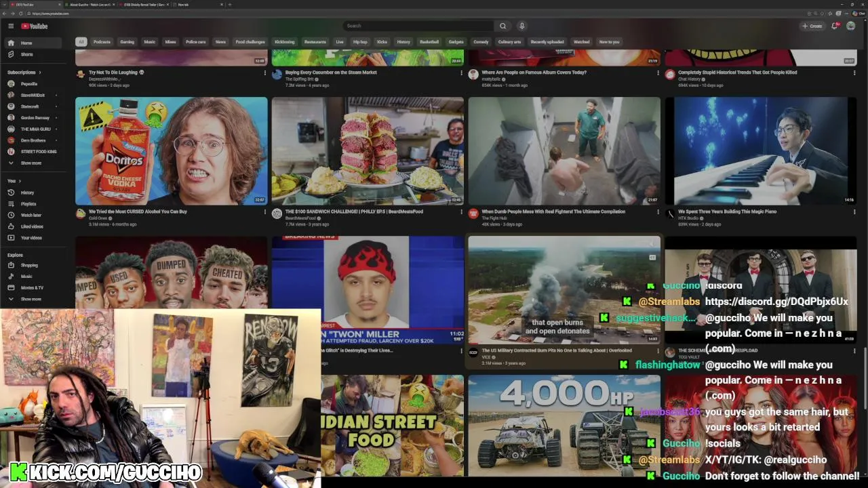Click the Create button

coord(812,26)
